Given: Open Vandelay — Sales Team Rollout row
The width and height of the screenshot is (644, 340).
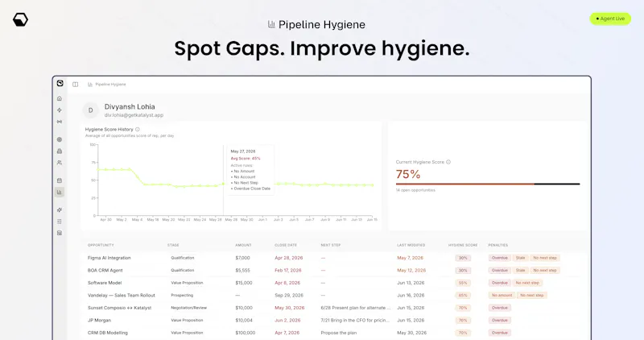Looking at the screenshot, I should [x=122, y=295].
